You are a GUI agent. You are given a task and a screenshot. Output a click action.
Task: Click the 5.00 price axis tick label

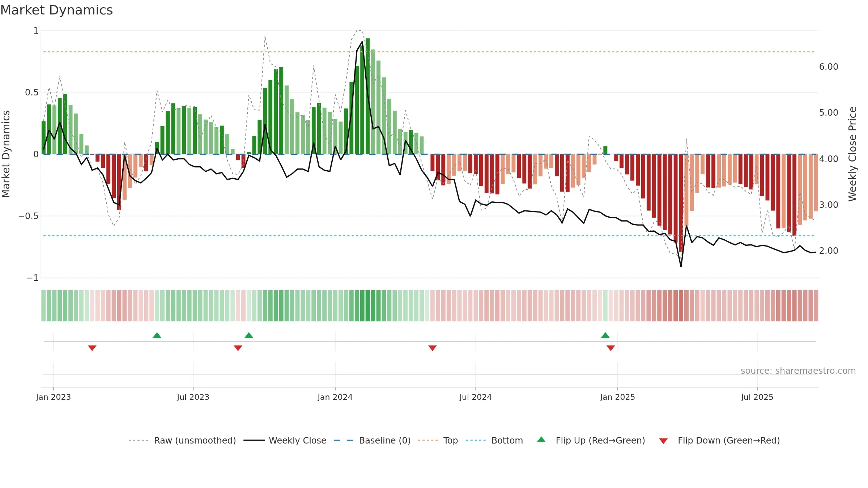(x=829, y=113)
